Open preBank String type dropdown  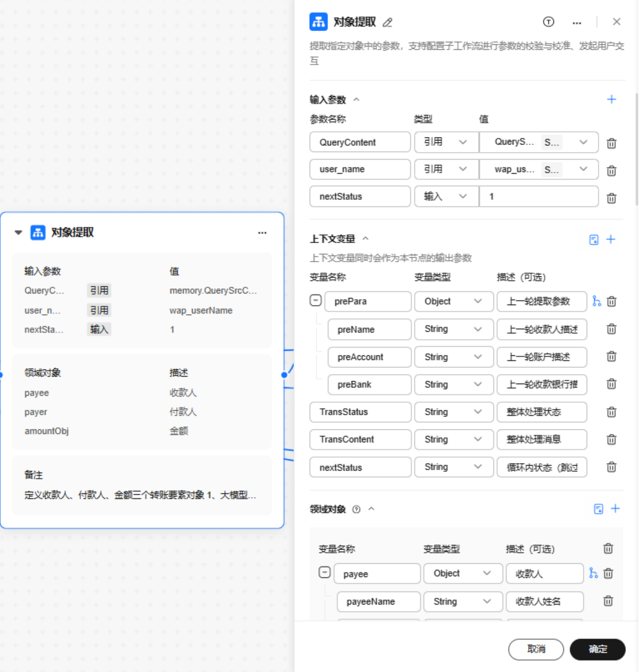(x=454, y=384)
